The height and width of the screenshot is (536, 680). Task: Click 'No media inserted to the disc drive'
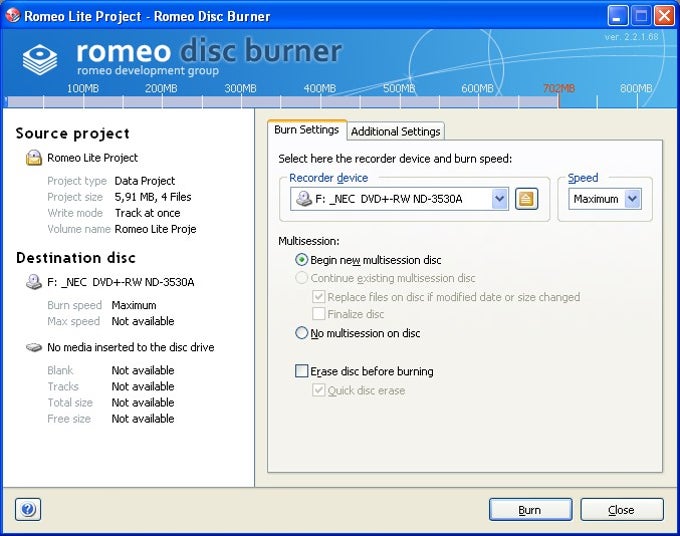pyautogui.click(x=131, y=347)
